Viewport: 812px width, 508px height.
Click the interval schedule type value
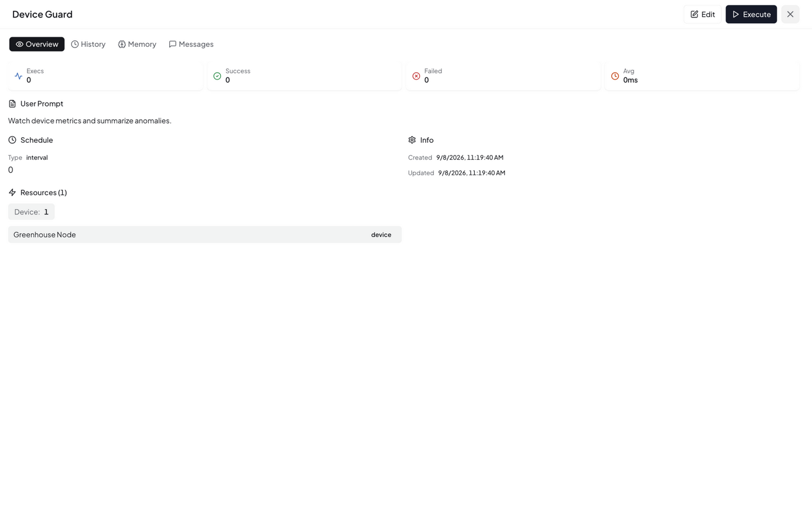[37, 157]
